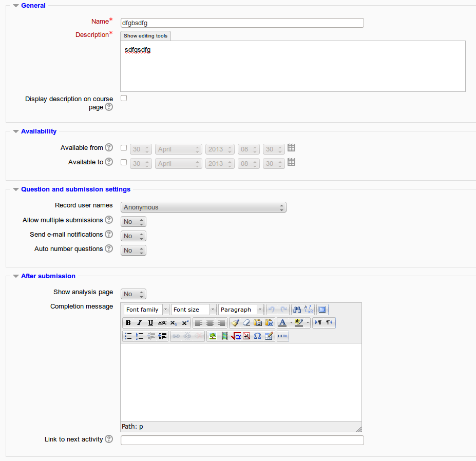This screenshot has width=476, height=461.
Task: Open the find/replace A-to-B tool
Action: pos(309,309)
